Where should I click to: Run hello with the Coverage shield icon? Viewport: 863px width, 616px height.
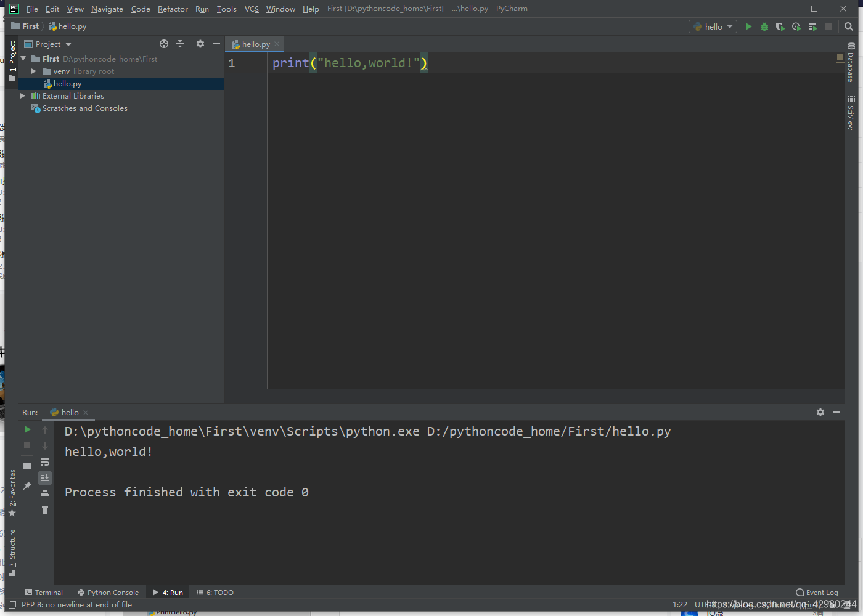point(780,26)
